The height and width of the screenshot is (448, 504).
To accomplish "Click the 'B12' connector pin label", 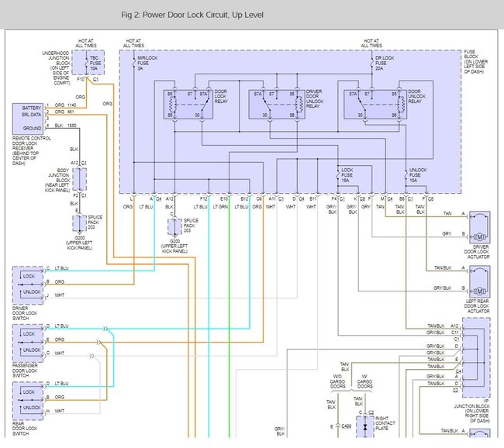I will tap(244, 199).
